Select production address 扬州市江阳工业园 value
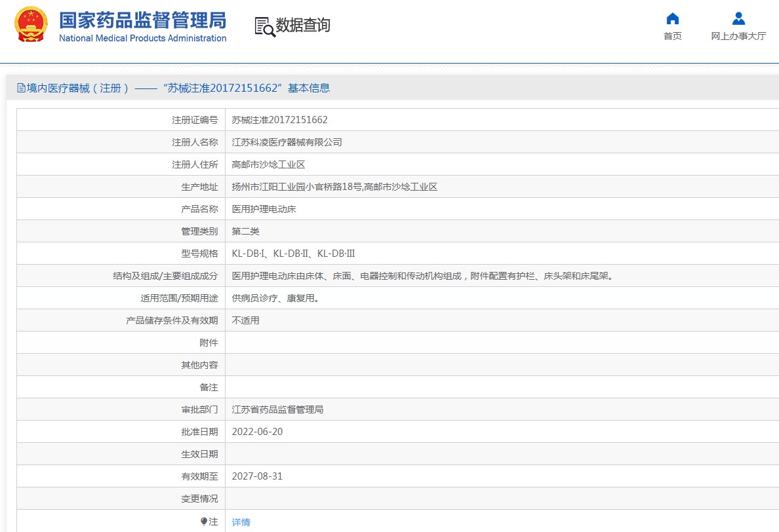This screenshot has height=532, width=779. click(x=334, y=187)
